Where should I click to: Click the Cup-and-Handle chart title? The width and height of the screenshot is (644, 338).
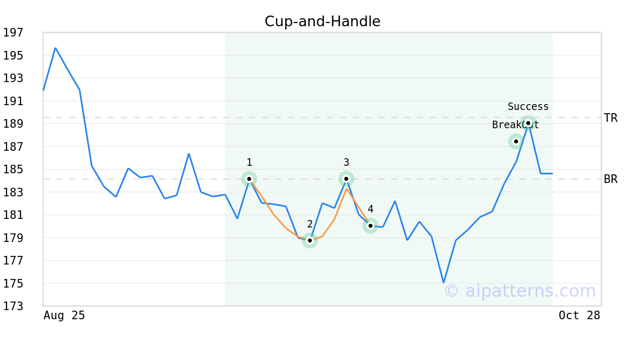(x=322, y=21)
